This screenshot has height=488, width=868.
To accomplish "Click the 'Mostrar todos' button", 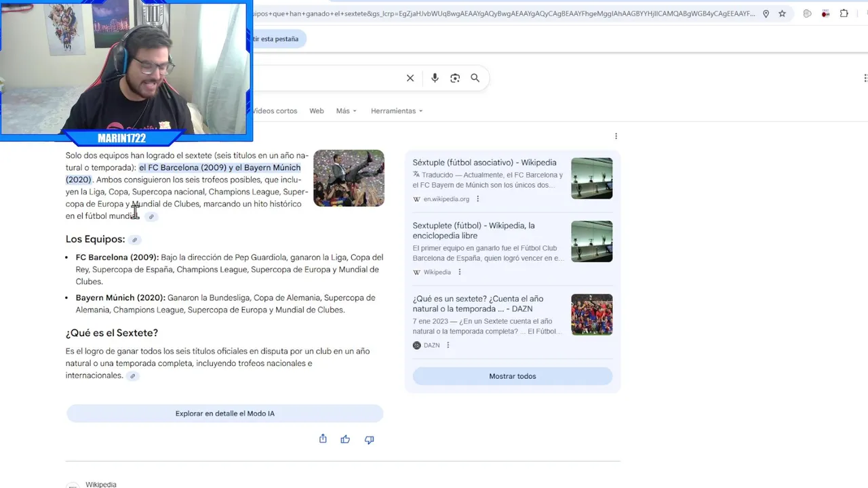I will (513, 376).
